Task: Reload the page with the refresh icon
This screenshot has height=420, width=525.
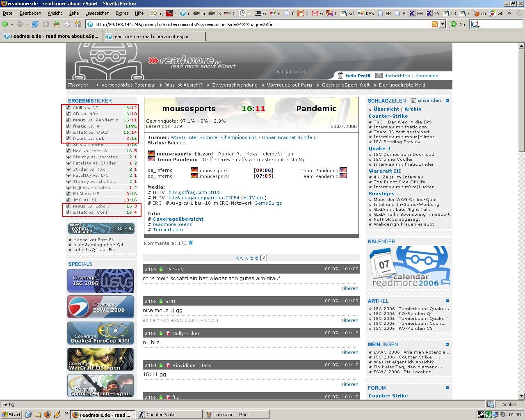Action: (x=35, y=24)
